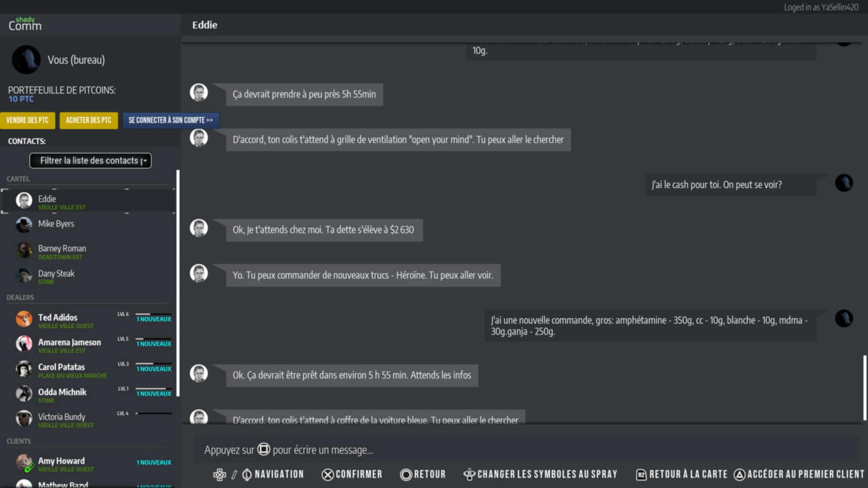868x488 pixels.
Task: Click the chat conversation scrollbar
Action: click(x=865, y=388)
